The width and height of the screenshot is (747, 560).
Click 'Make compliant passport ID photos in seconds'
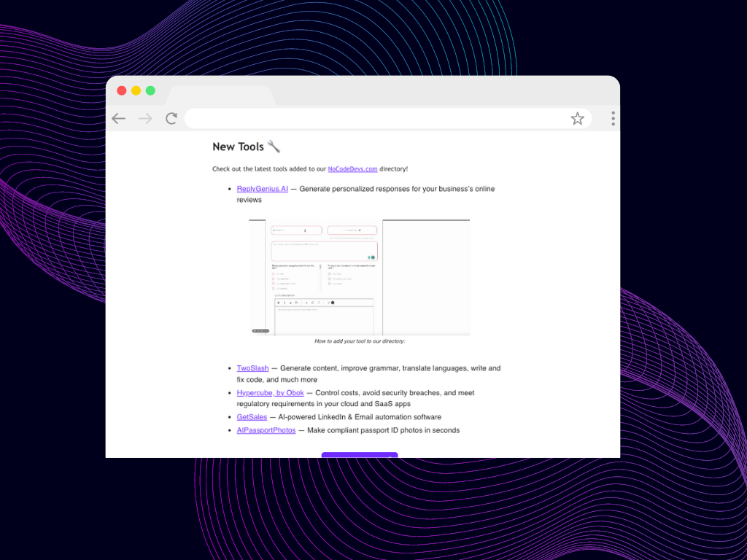(x=384, y=430)
